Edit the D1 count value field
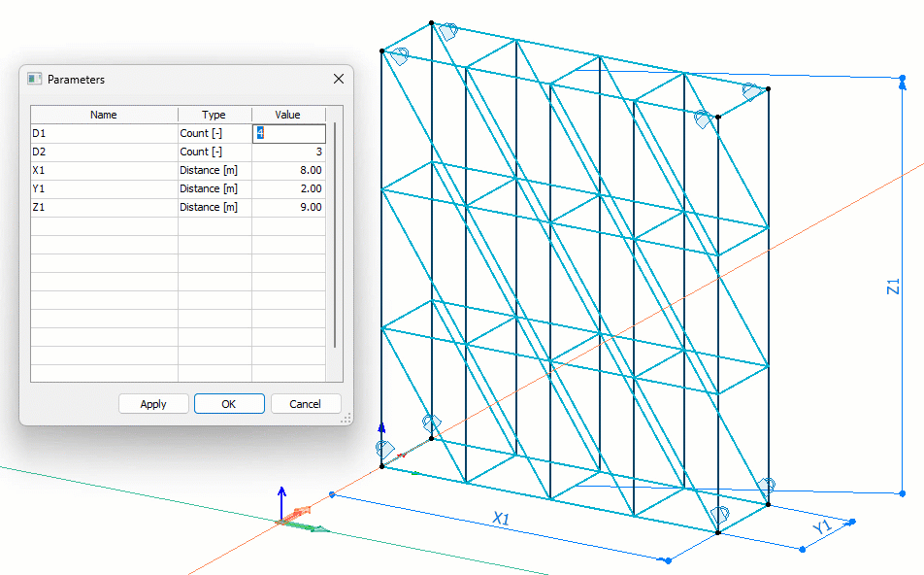Viewport: 924px width, 575px height. pyautogui.click(x=288, y=133)
